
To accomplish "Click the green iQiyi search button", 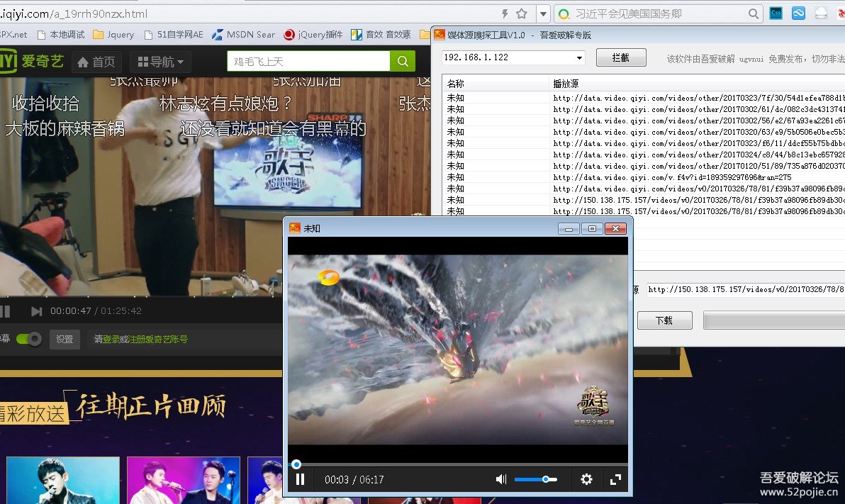I will 403,62.
